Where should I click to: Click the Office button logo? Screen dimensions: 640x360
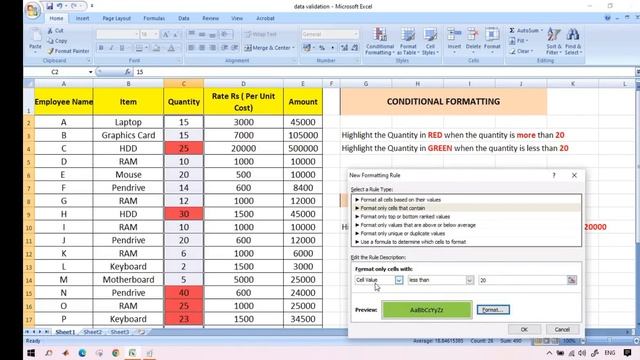(32, 10)
